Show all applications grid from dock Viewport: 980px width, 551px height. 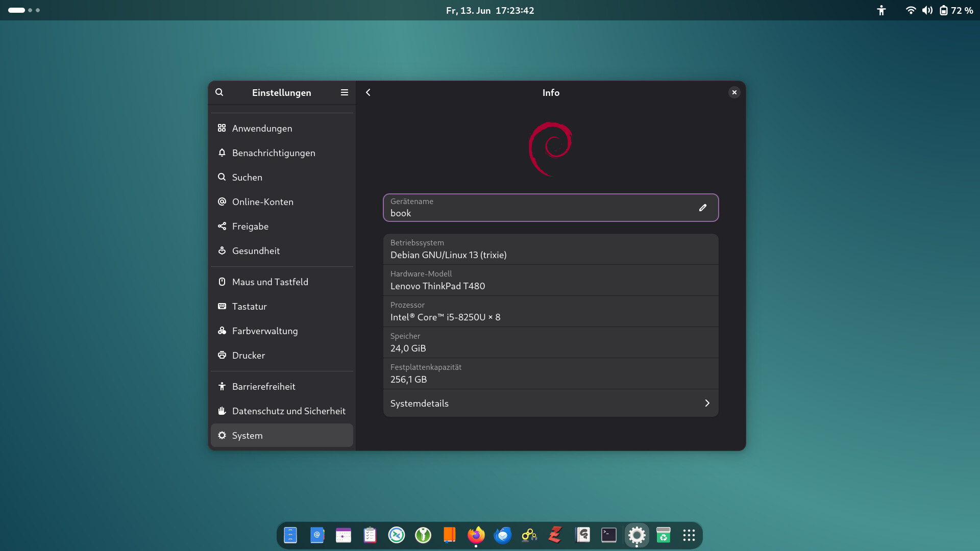(x=689, y=535)
